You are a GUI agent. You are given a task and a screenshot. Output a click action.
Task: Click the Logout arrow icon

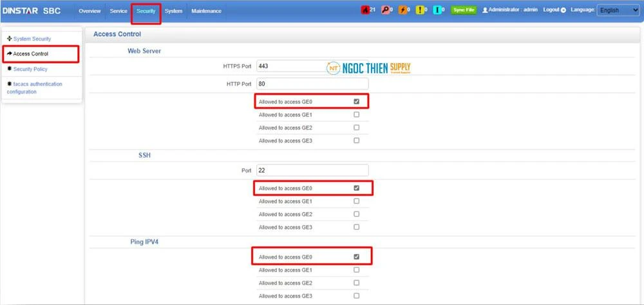[563, 10]
